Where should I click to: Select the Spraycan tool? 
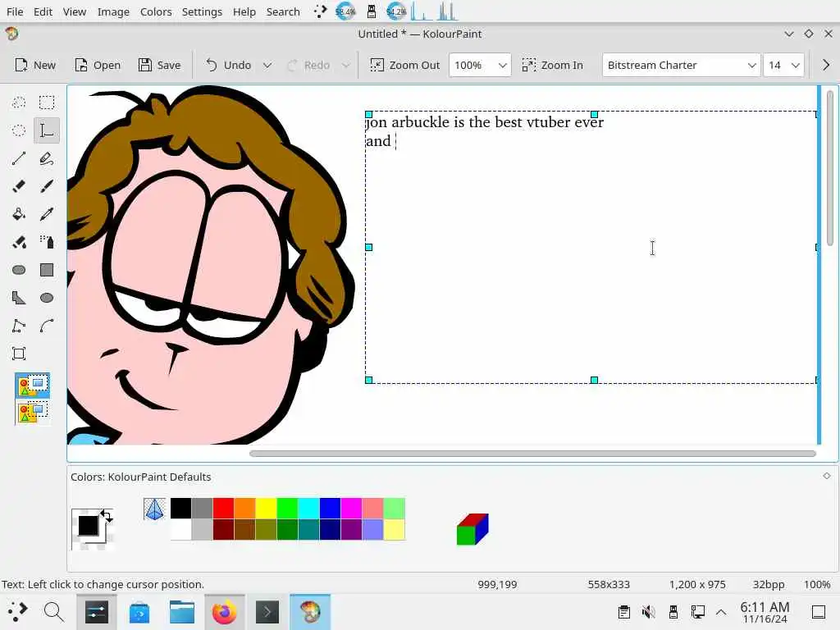(47, 242)
